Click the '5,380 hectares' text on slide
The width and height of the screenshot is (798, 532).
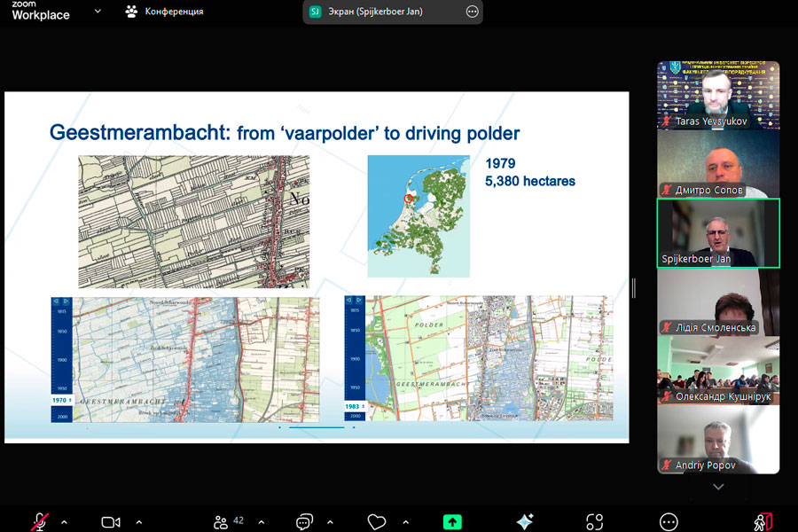(x=530, y=181)
